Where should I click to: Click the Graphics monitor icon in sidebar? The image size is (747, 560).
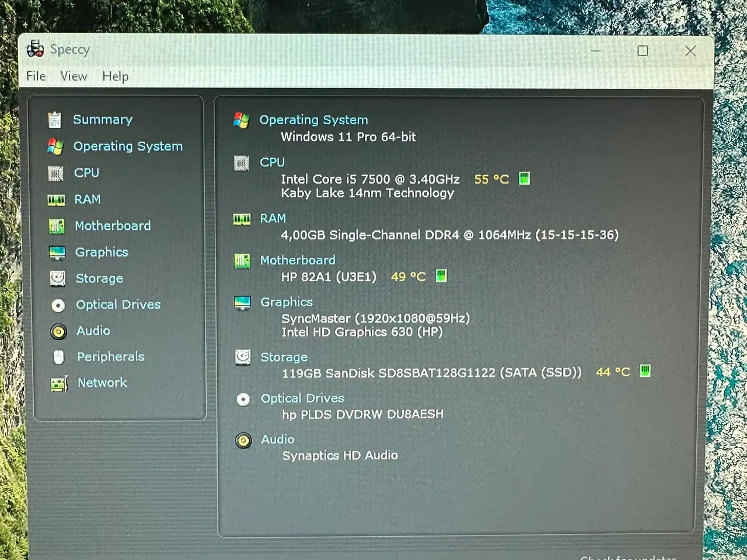click(x=57, y=253)
